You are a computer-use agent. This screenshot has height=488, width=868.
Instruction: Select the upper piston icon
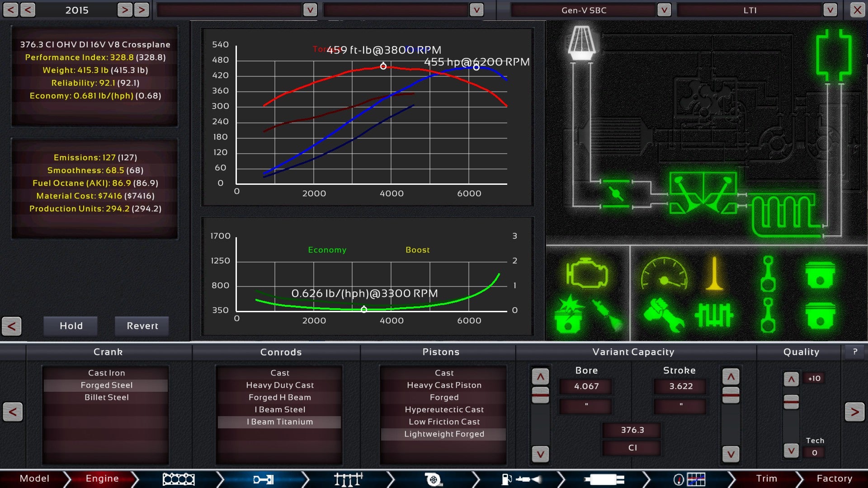[x=820, y=274]
